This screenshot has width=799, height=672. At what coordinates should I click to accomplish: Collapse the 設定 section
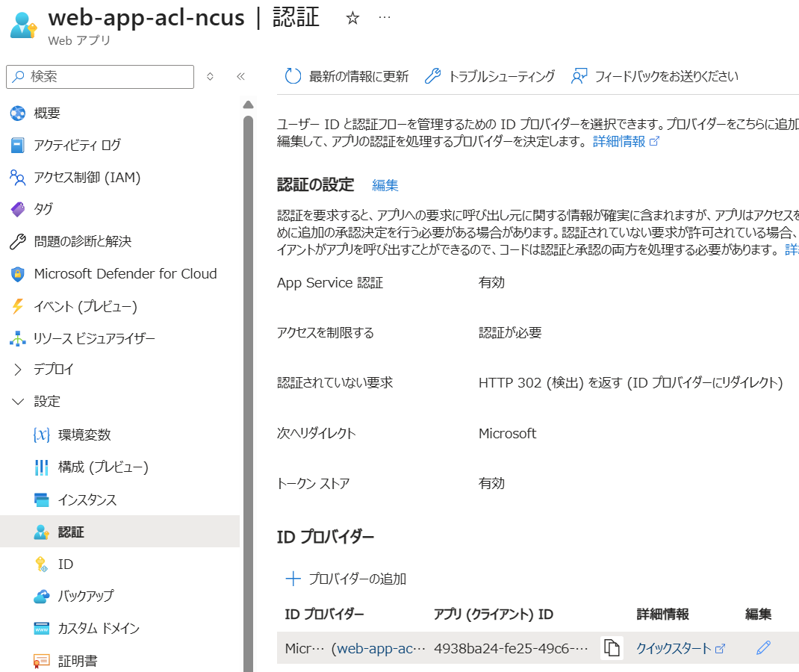click(x=18, y=402)
